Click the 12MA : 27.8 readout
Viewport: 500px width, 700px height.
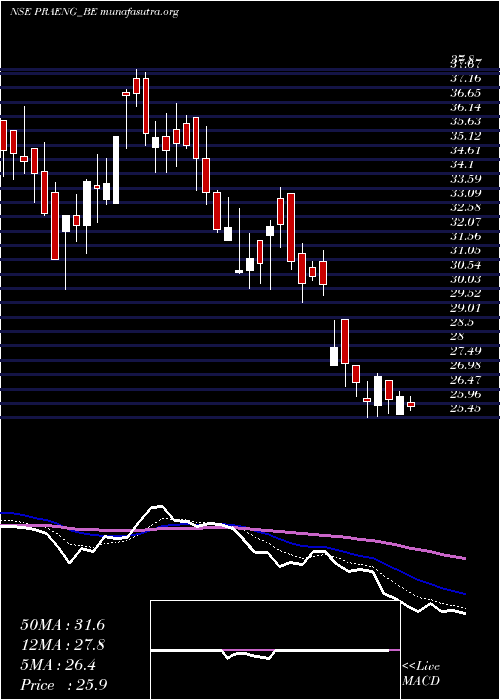pyautogui.click(x=62, y=645)
